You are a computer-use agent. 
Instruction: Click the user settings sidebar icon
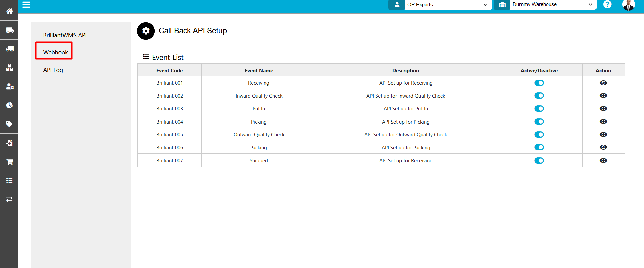click(x=9, y=87)
